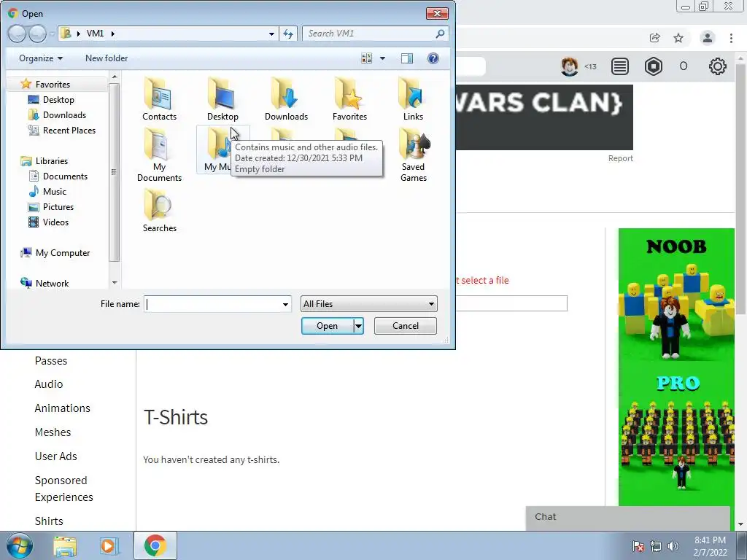Viewport: 747px width, 560px height.
Task: Open the Links folder
Action: pos(413,99)
